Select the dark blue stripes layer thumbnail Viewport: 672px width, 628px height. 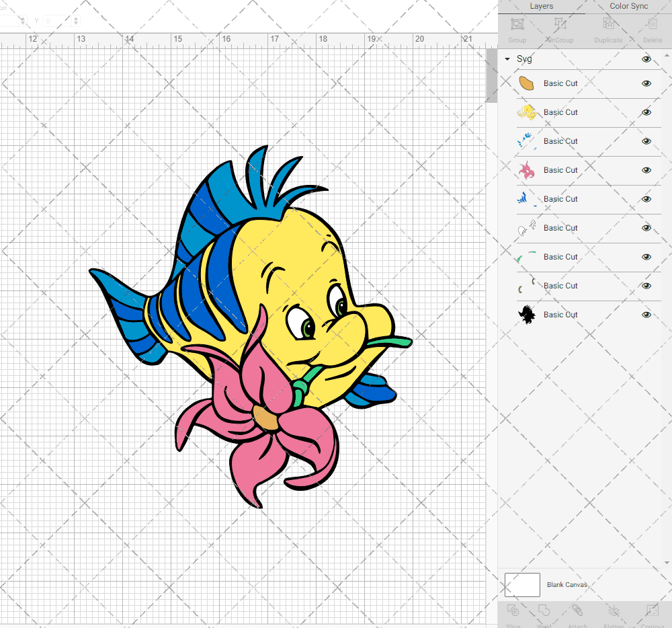tap(527, 199)
